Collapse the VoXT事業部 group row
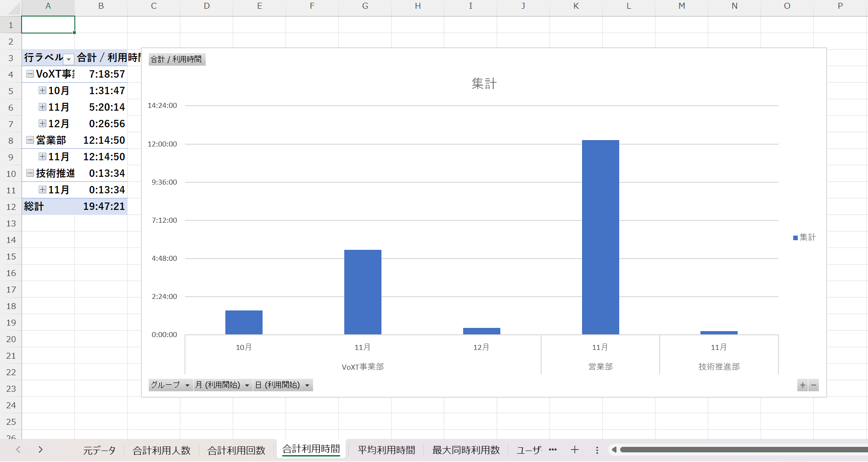 30,74
